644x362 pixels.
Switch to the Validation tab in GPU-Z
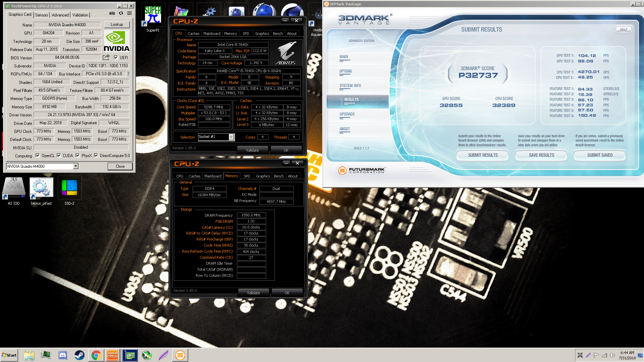(x=80, y=15)
